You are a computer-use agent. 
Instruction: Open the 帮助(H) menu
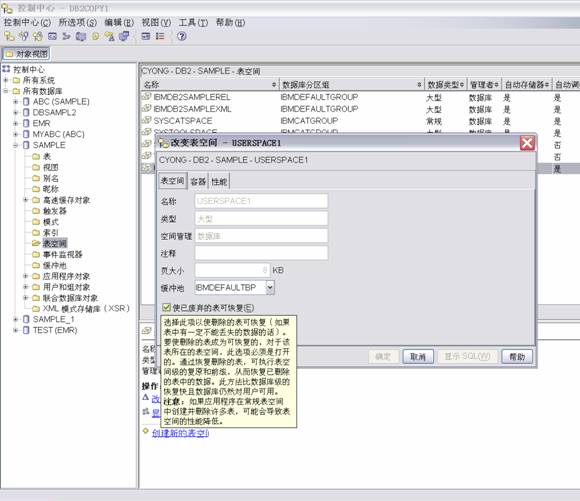(230, 23)
